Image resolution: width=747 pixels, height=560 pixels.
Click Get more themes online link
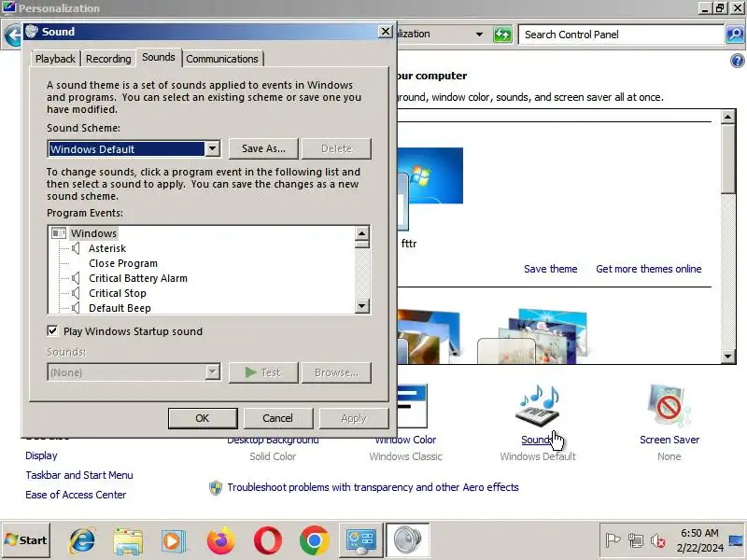[648, 269]
